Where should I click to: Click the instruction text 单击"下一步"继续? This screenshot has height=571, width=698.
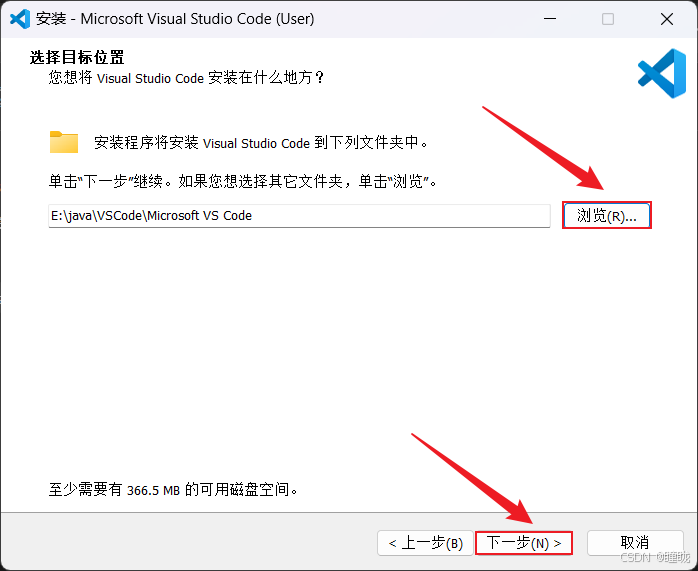pyautogui.click(x=110, y=181)
